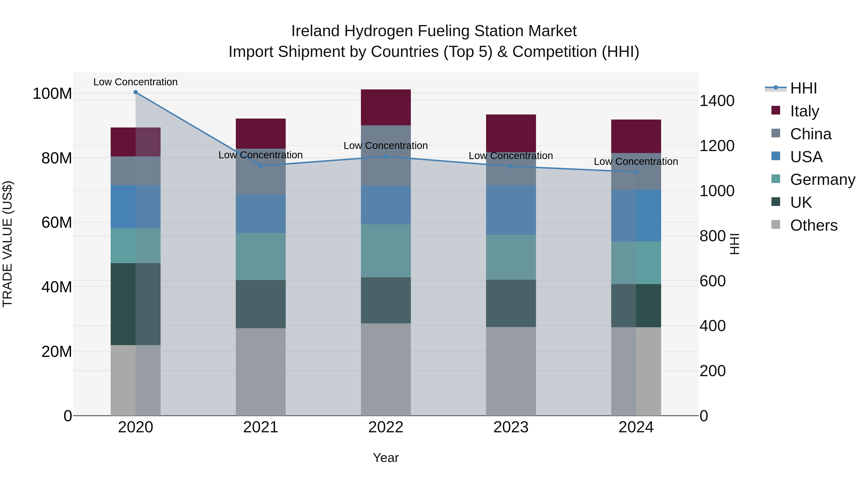The image size is (868, 488).
Task: Click the HHI line marker for 2021
Action: pyautogui.click(x=260, y=166)
